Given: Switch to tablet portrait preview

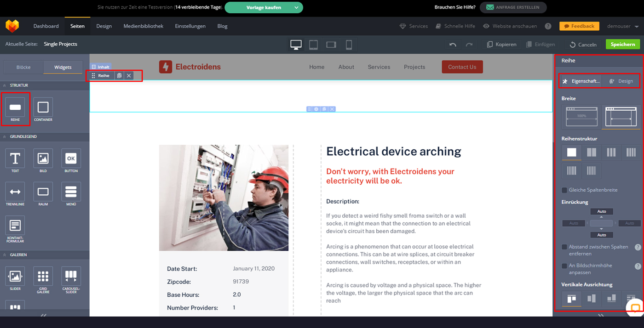Looking at the screenshot, I should (313, 45).
